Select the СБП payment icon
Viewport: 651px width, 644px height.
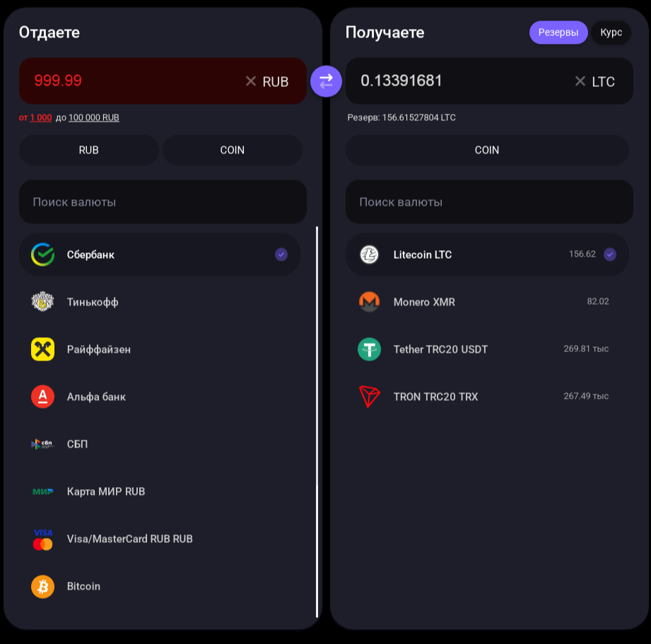tap(42, 444)
